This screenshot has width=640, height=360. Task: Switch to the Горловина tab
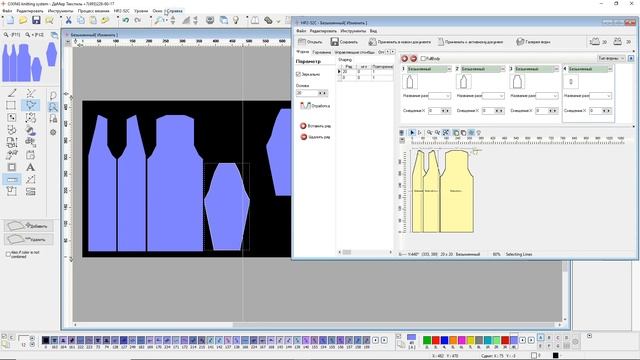tap(322, 52)
